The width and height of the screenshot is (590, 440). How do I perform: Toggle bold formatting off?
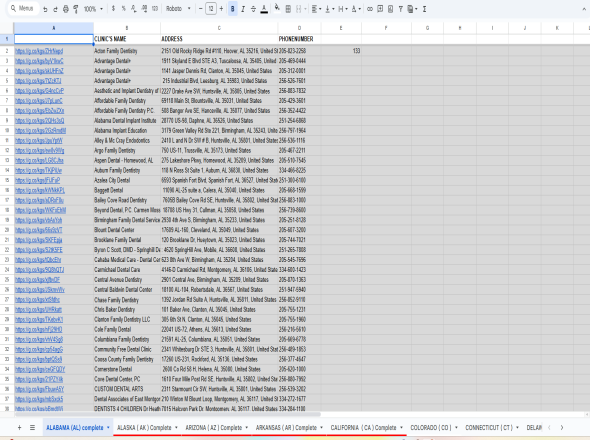pos(233,9)
